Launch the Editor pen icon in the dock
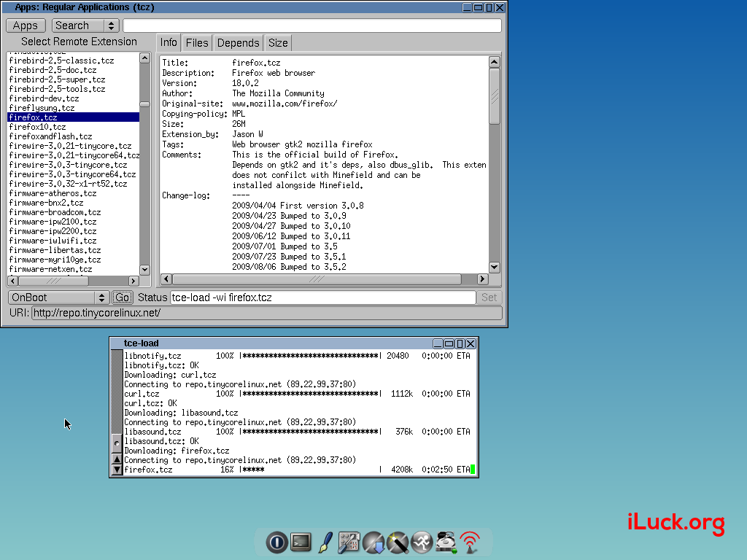The image size is (747, 560). 325,542
